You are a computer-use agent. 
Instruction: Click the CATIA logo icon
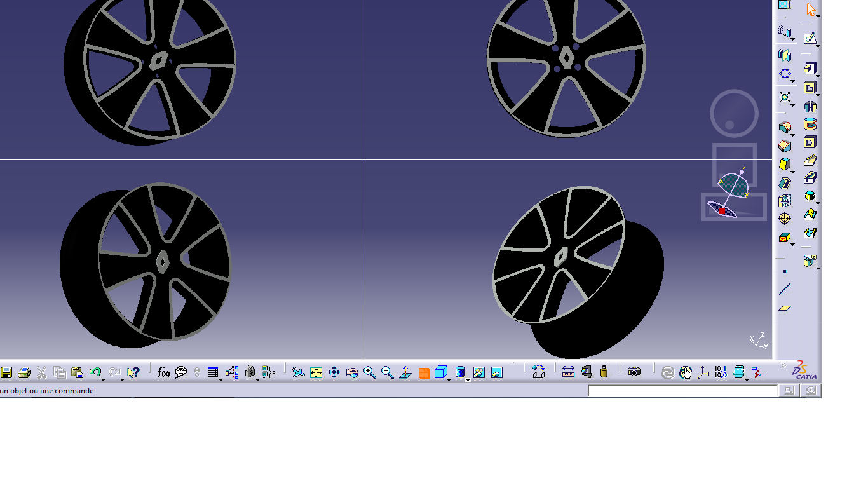click(x=804, y=370)
